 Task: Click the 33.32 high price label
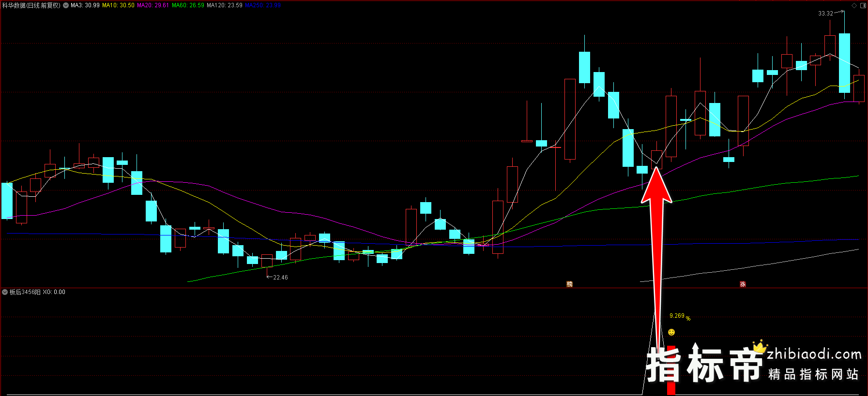[825, 14]
